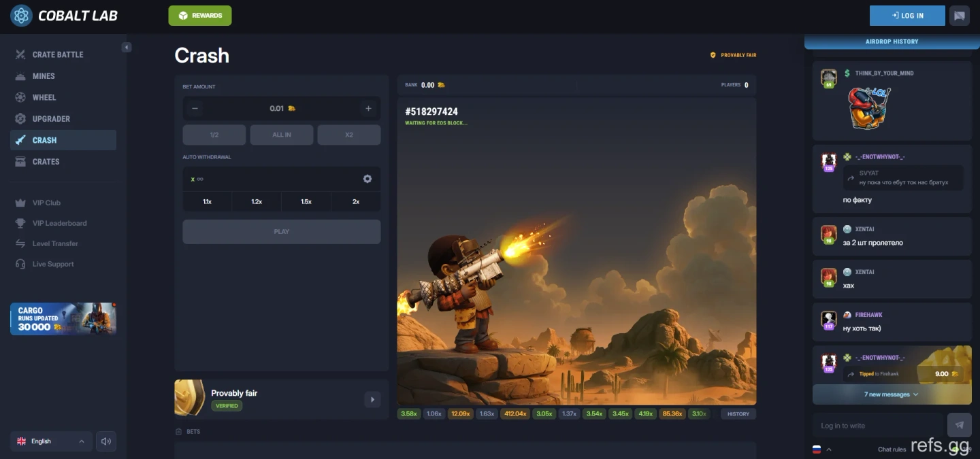Open Level Transfer

pyautogui.click(x=55, y=243)
